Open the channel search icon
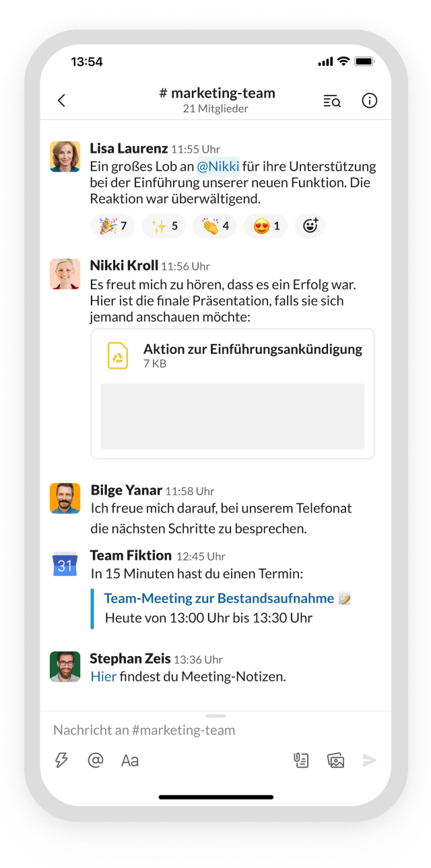Image resolution: width=431 pixels, height=868 pixels. (331, 100)
